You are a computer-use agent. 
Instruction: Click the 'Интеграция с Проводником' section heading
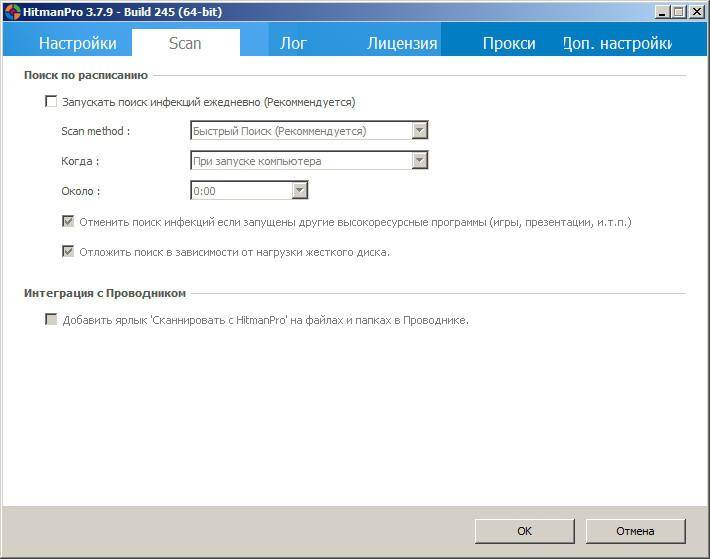(x=105, y=293)
